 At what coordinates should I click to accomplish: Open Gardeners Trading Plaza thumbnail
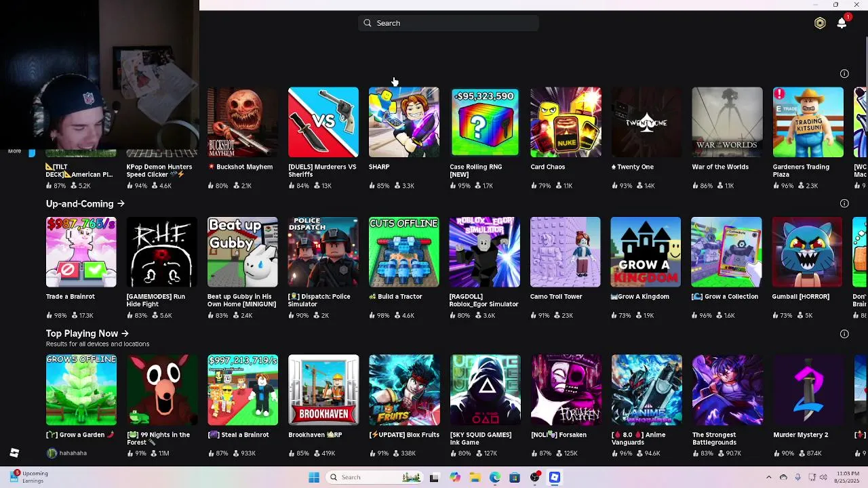[808, 122]
